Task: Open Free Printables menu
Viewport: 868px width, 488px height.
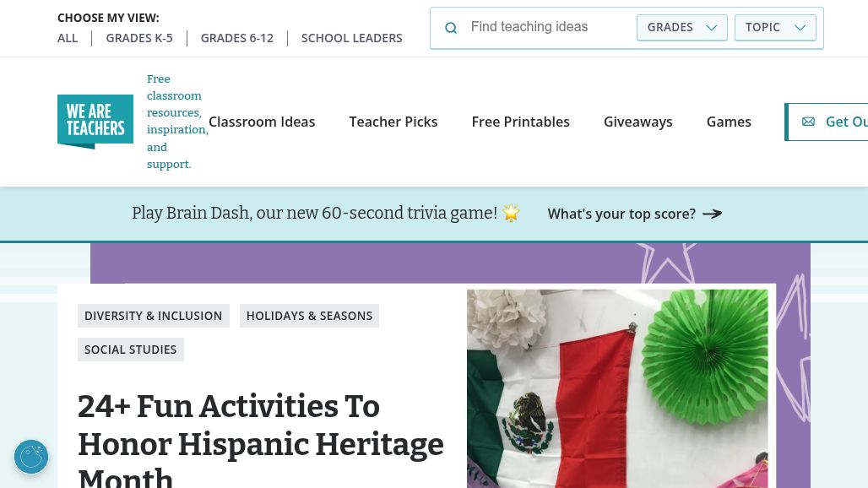Action: [520, 122]
